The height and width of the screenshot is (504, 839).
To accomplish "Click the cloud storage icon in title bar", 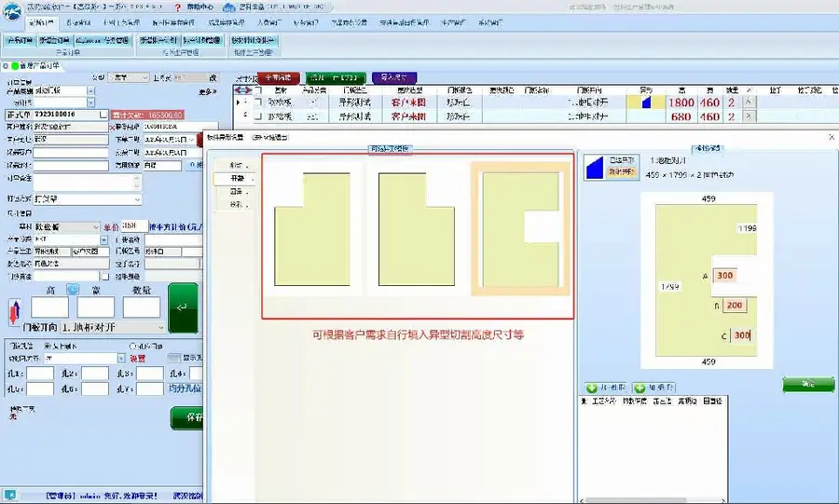I will (x=229, y=7).
